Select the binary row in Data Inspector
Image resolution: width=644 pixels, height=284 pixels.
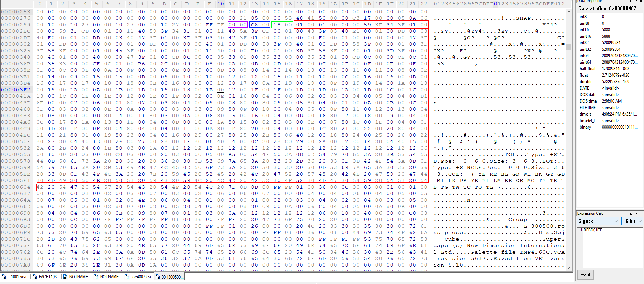pos(610,127)
